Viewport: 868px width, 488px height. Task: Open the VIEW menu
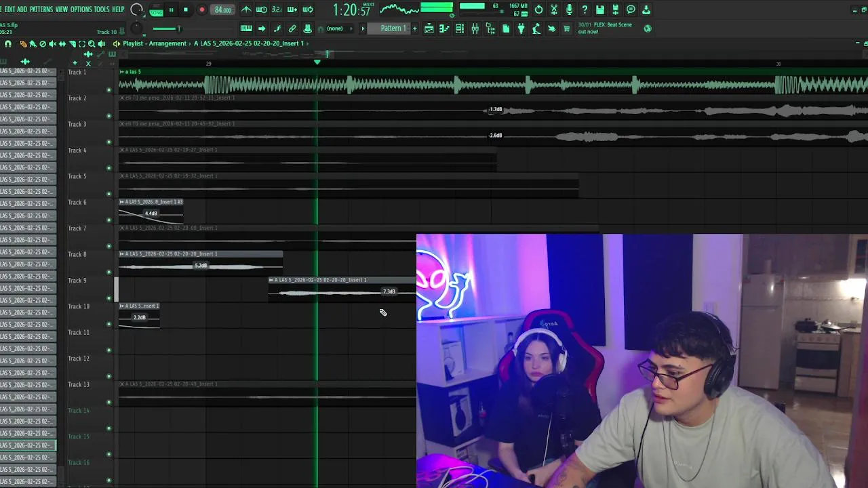[62, 9]
